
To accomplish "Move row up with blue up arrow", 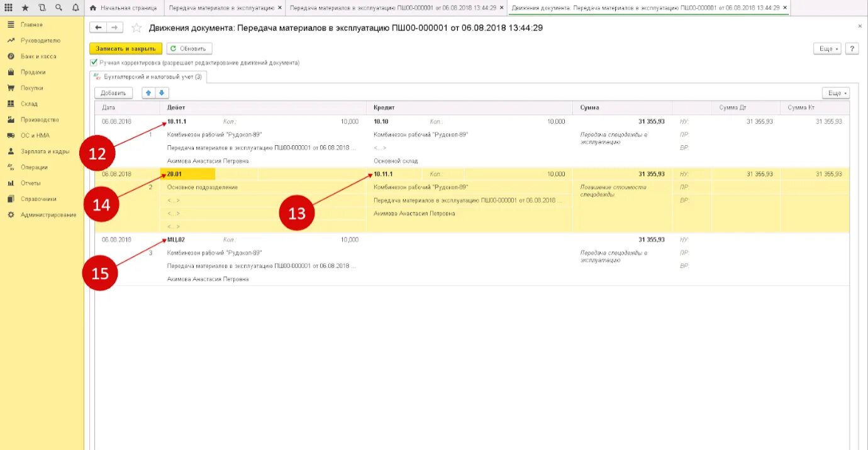I will click(x=148, y=93).
